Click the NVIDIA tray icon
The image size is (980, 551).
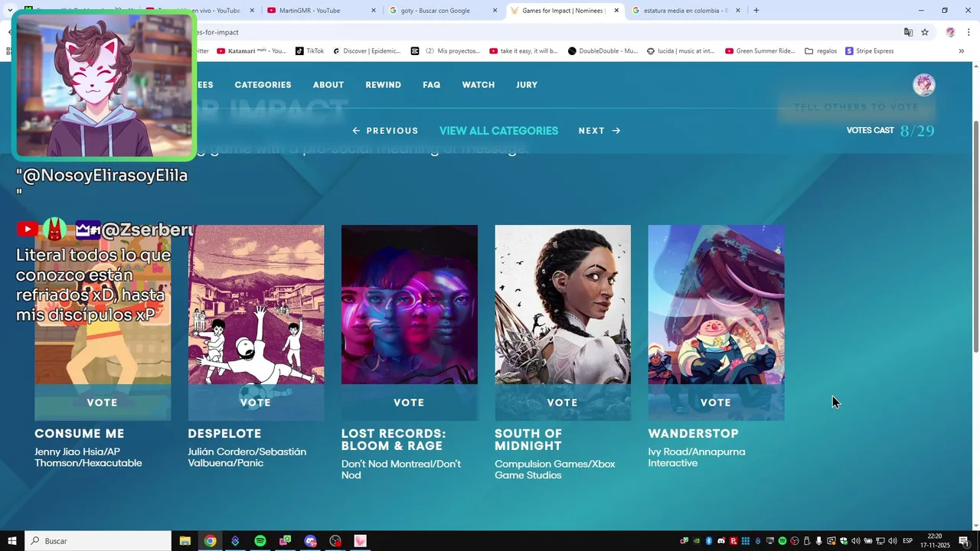[x=697, y=541]
